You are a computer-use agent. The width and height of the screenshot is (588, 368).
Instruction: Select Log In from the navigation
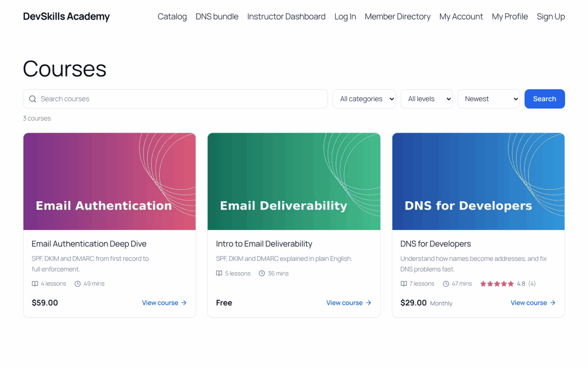(x=345, y=16)
